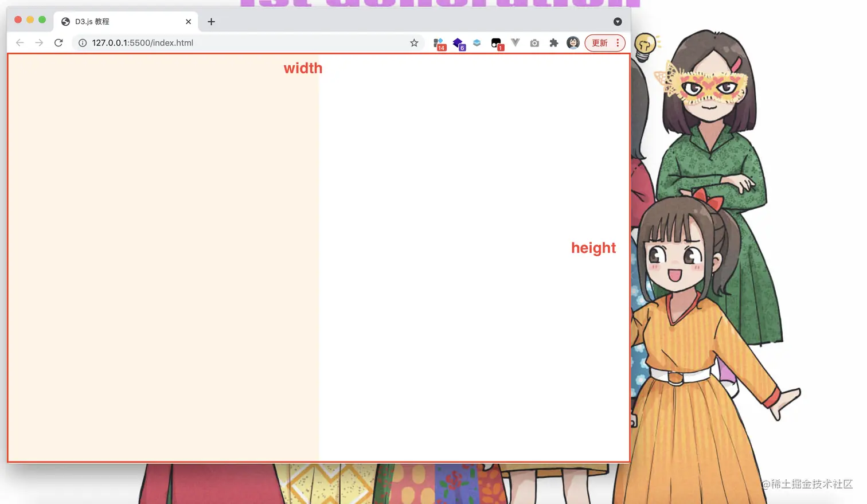
Task: Open a new browser tab
Action: (211, 22)
